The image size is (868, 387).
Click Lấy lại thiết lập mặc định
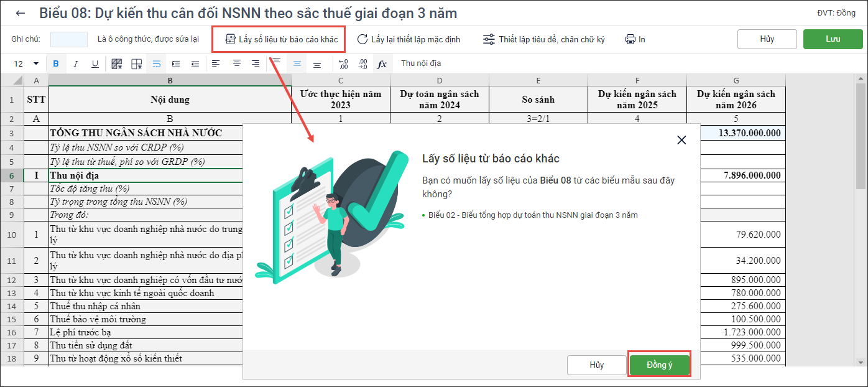(x=409, y=39)
